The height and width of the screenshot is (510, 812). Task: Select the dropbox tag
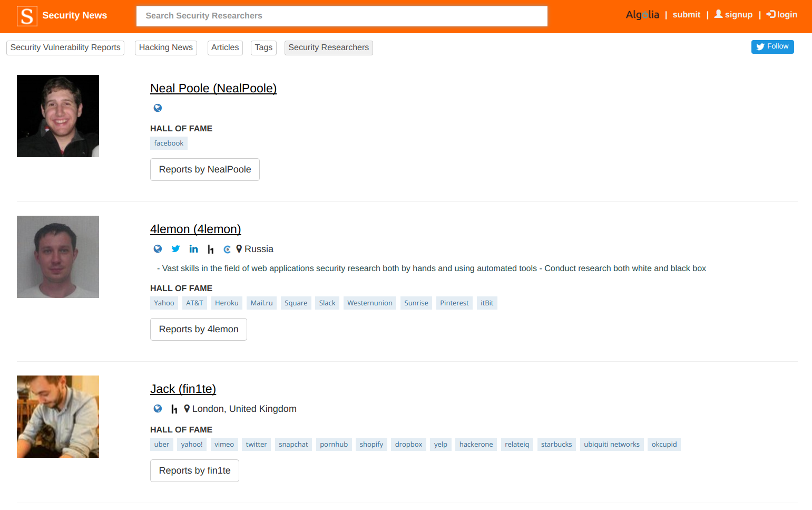pos(408,445)
